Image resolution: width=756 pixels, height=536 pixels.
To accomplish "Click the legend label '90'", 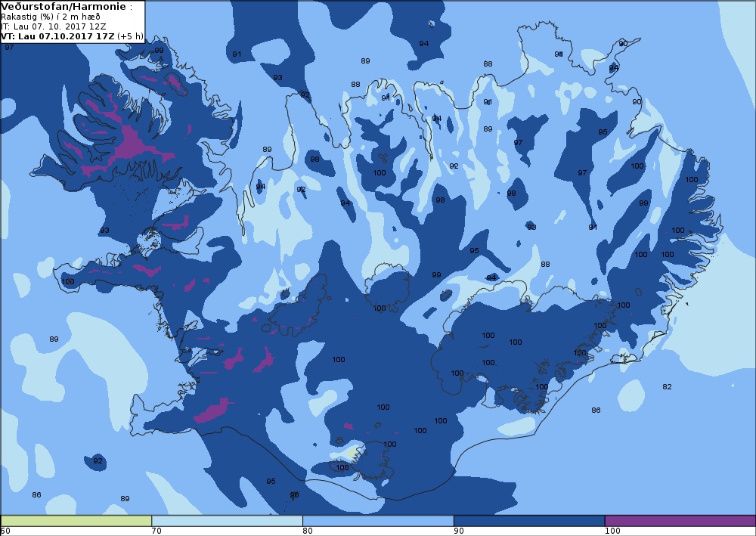I will point(458,531).
